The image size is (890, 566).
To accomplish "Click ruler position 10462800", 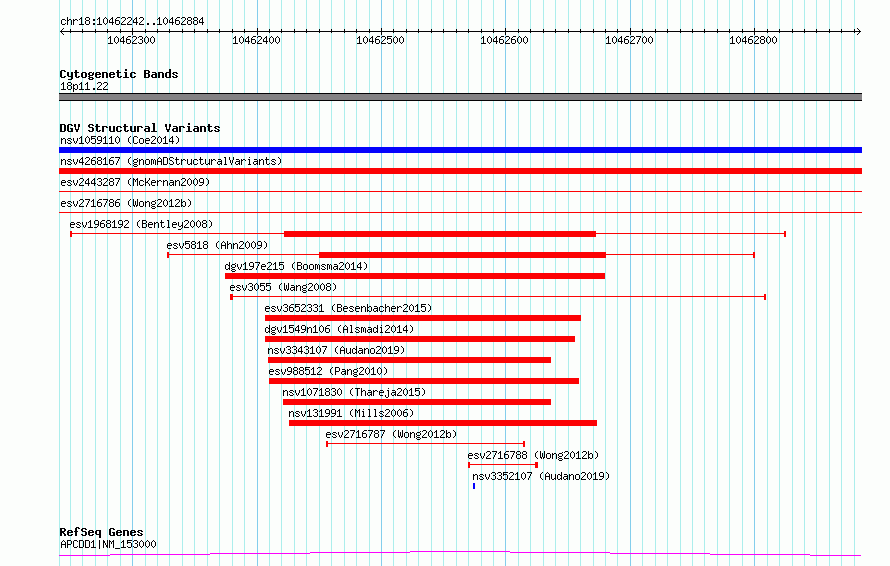I will [x=753, y=40].
